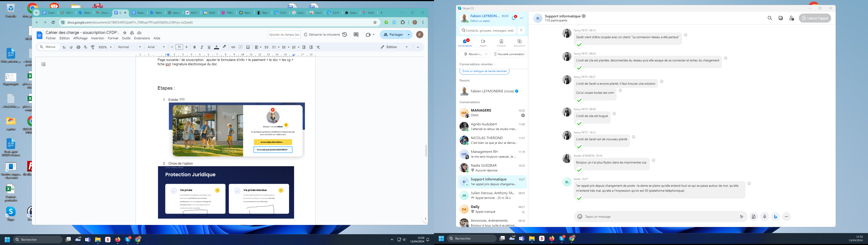
Task: Toggle underline formatting in Docs
Action: [x=209, y=47]
